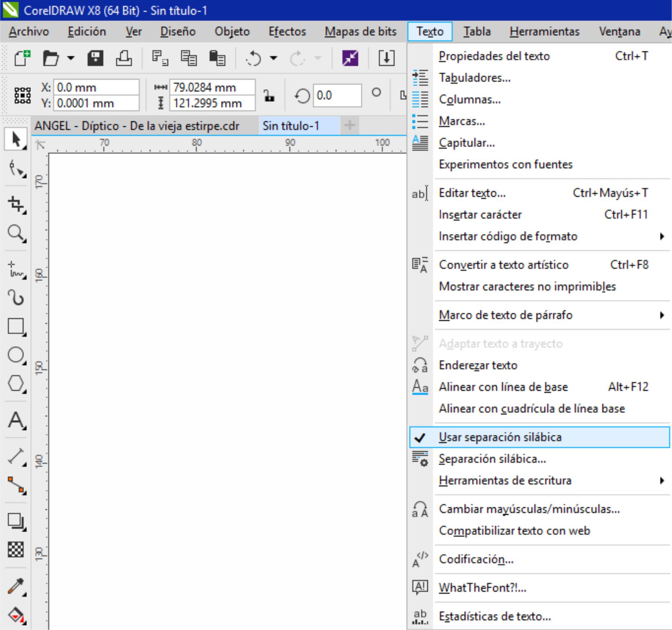Open the dropdown arrow beside Open
This screenshot has width=672, height=630.
(x=71, y=58)
